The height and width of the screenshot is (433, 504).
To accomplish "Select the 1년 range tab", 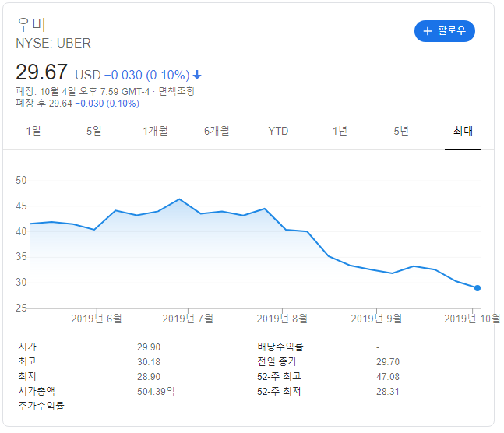I will tap(340, 131).
